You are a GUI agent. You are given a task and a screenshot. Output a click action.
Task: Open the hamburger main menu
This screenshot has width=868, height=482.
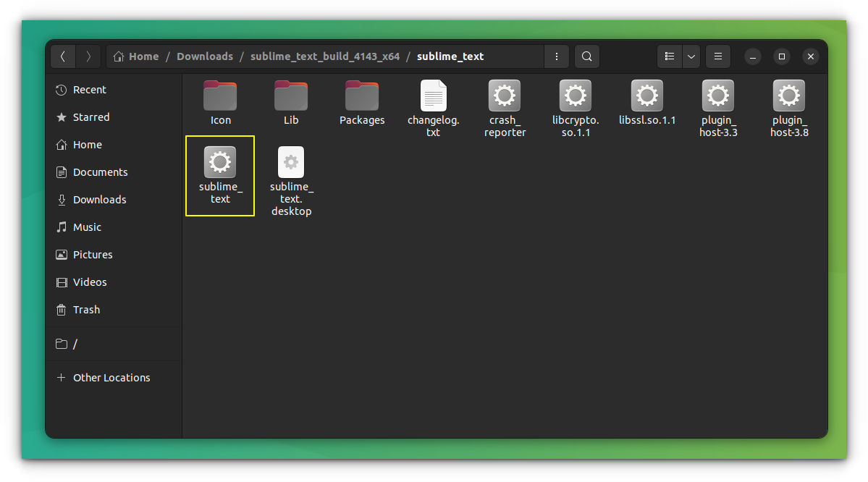click(718, 56)
